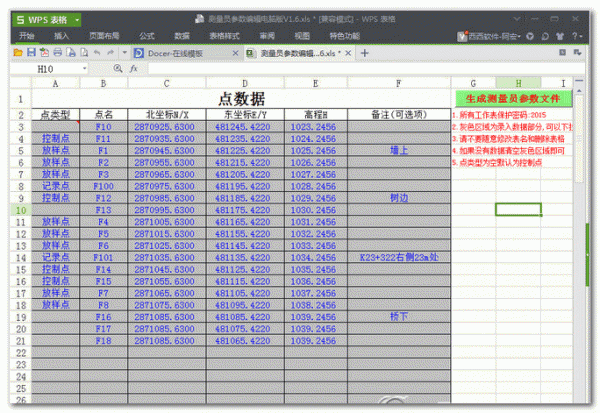Click the note 所有工作表保护密码:2015
Screen dimensions: 600x413
tap(499, 115)
